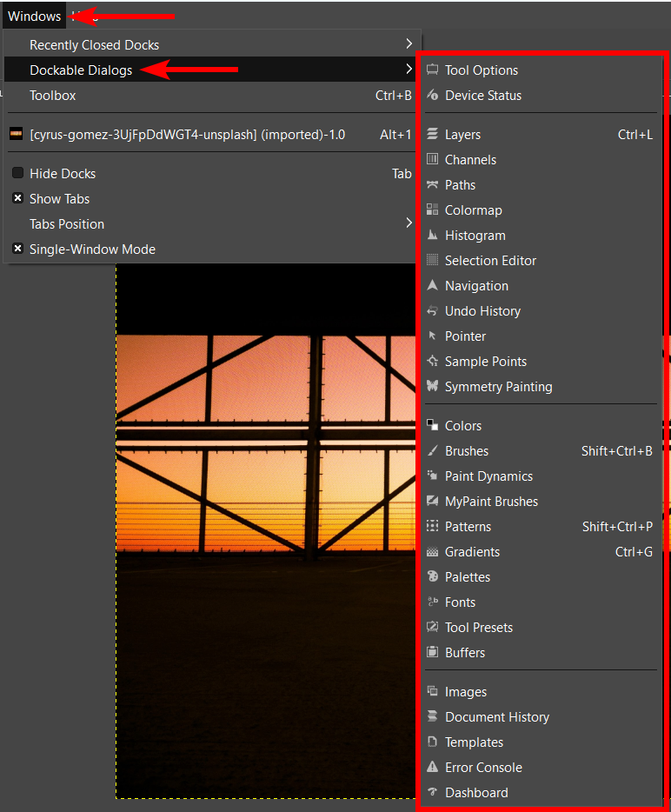The height and width of the screenshot is (812, 671).
Task: Click the Dockable Dialogs submenu arrow
Action: coord(409,70)
